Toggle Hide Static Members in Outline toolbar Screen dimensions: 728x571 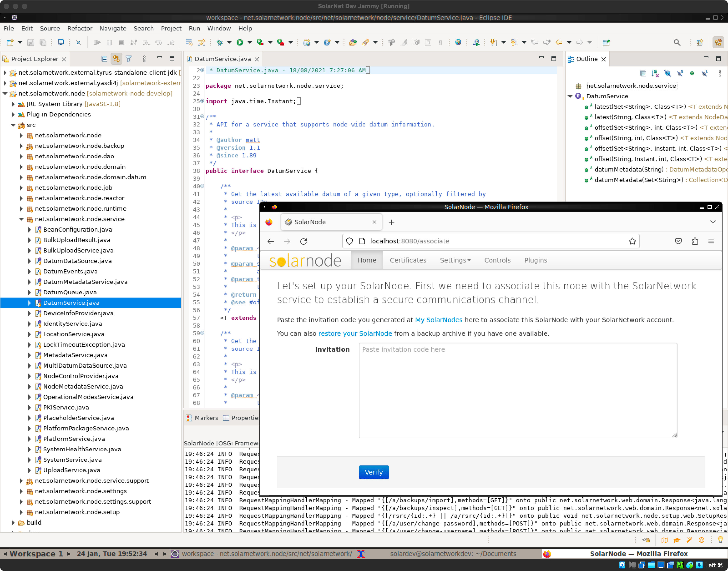[x=680, y=73]
